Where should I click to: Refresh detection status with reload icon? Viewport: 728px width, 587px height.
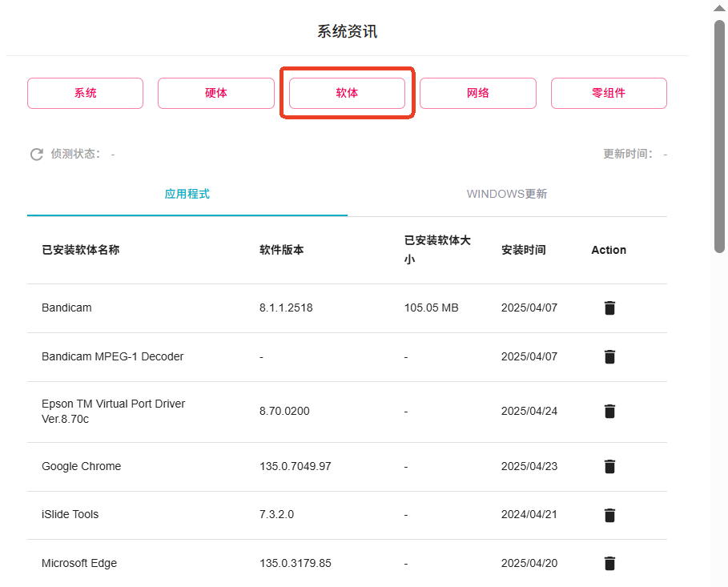click(x=37, y=155)
